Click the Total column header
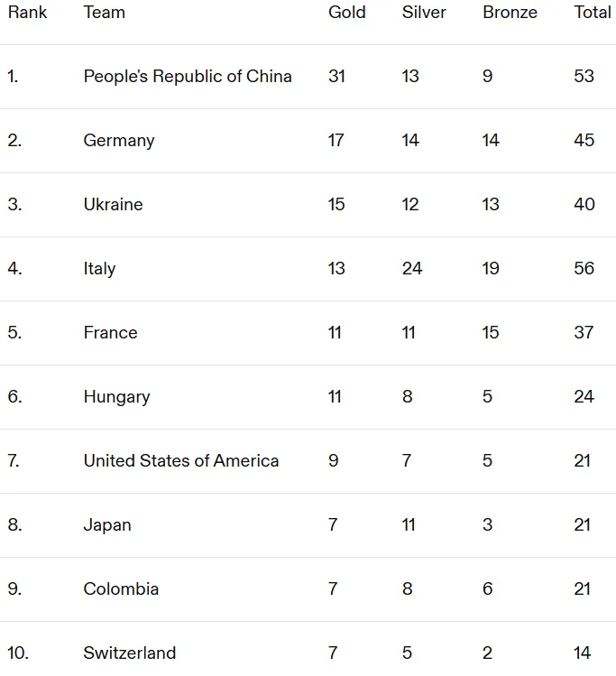 (593, 13)
